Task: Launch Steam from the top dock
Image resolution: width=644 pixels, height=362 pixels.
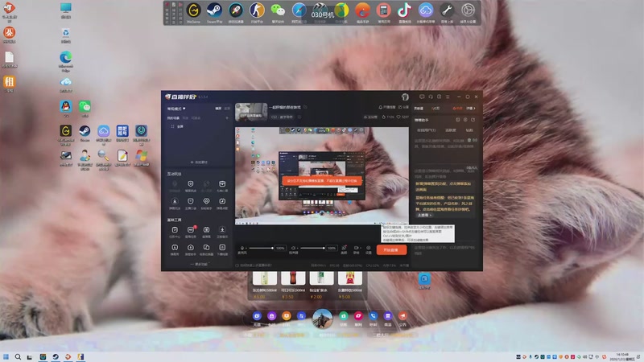Action: click(x=214, y=10)
